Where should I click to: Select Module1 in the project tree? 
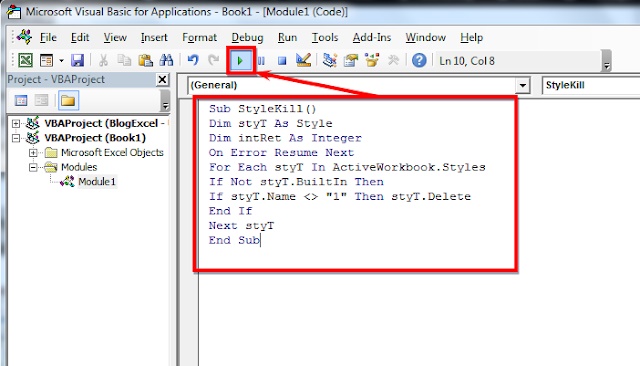[97, 182]
